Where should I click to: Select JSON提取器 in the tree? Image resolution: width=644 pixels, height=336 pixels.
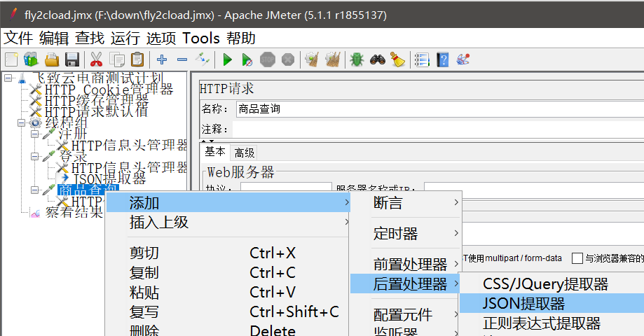[109, 179]
